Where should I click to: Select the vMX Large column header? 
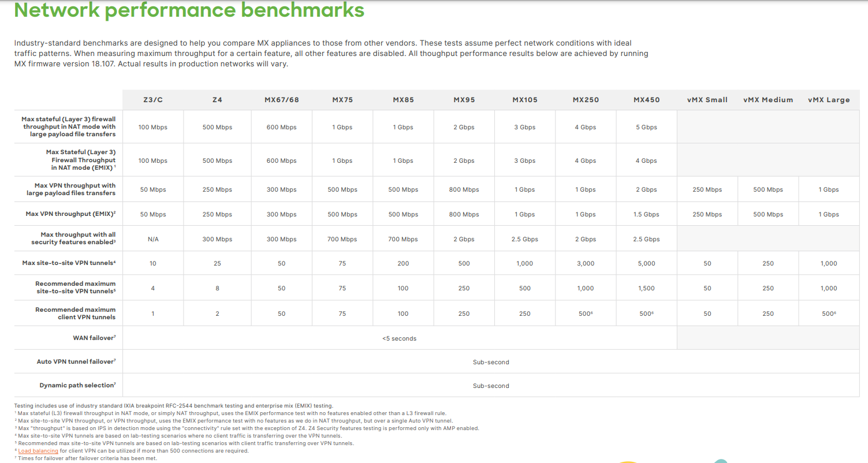pyautogui.click(x=829, y=99)
